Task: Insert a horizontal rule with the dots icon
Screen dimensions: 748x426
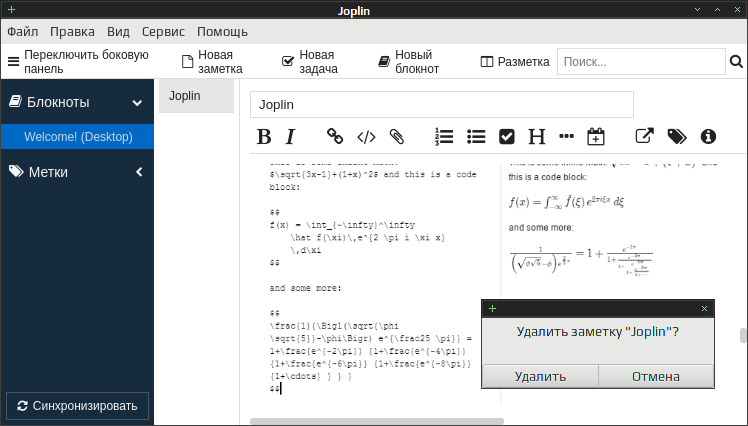Action: point(566,136)
